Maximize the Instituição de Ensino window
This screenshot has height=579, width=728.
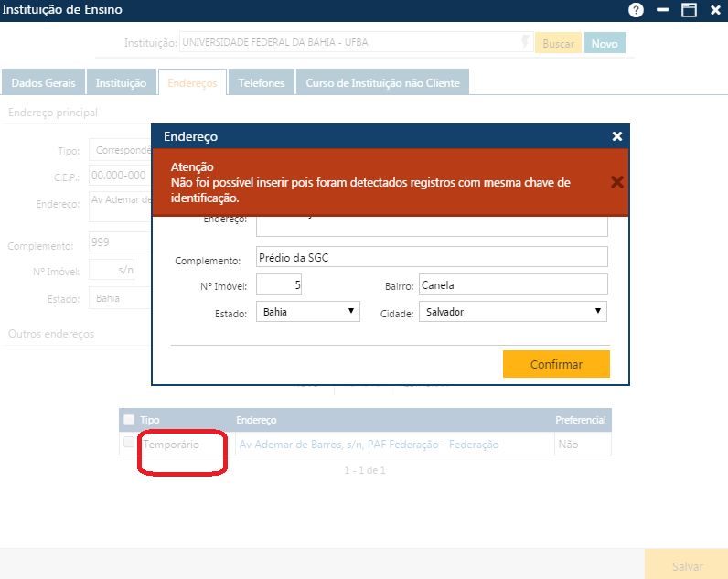coord(689,10)
